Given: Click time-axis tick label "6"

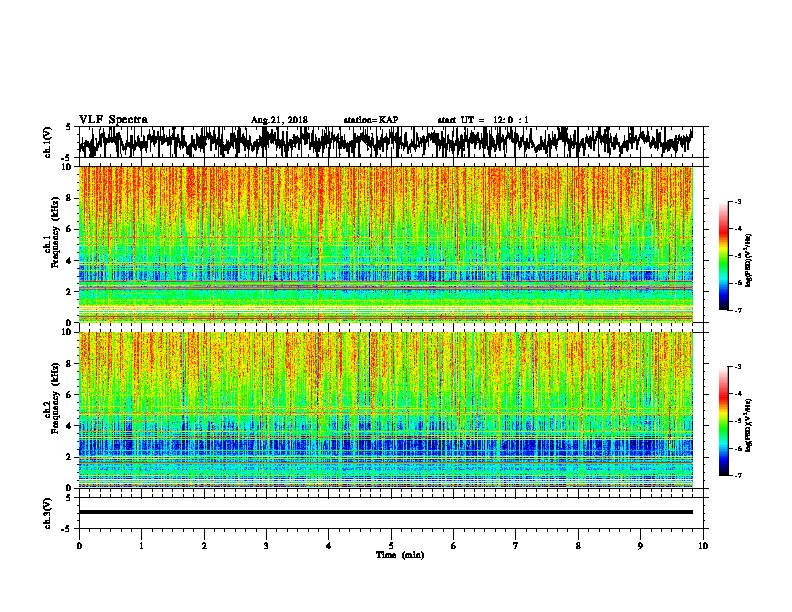Looking at the screenshot, I should 454,546.
